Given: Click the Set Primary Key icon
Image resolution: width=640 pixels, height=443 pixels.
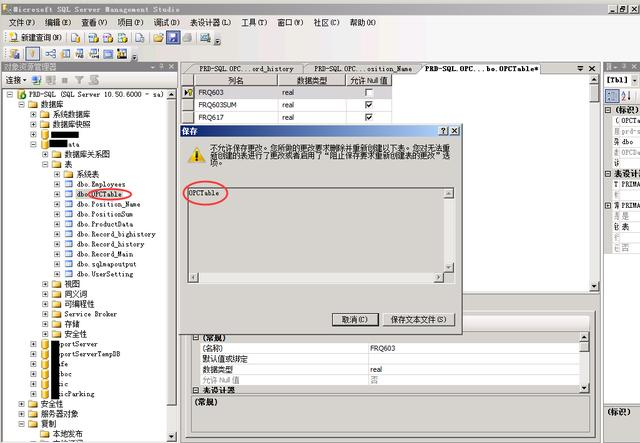Looking at the screenshot, I should 32,54.
